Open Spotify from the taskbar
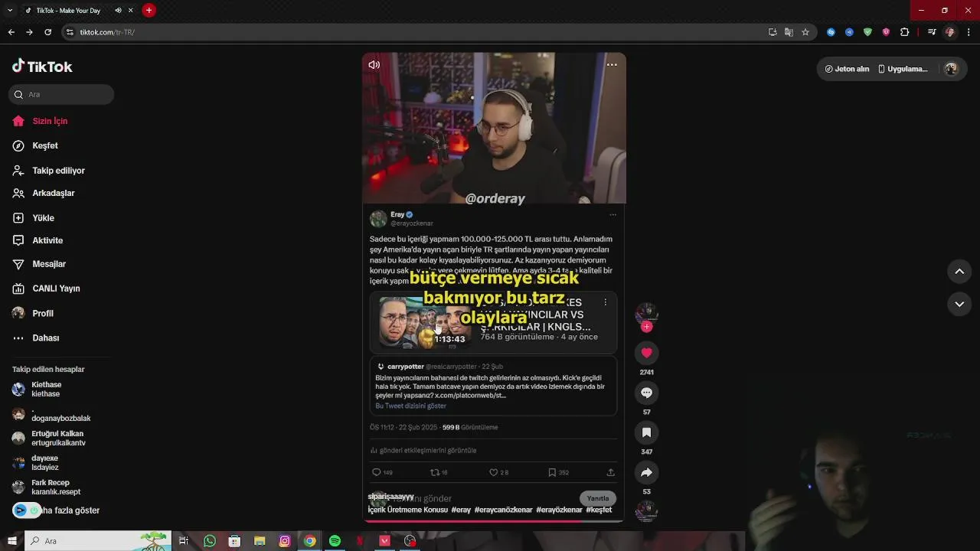Screen dimensions: 980x551 (335, 541)
